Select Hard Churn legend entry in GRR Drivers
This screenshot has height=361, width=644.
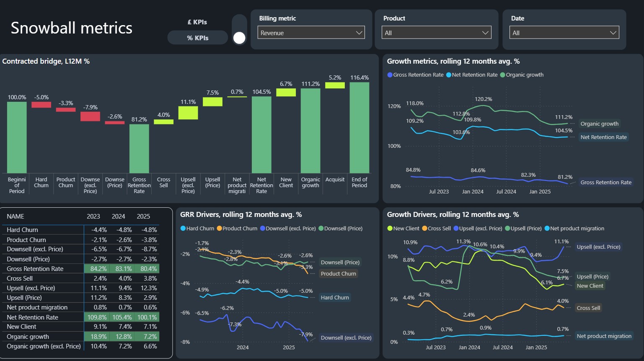(197, 229)
